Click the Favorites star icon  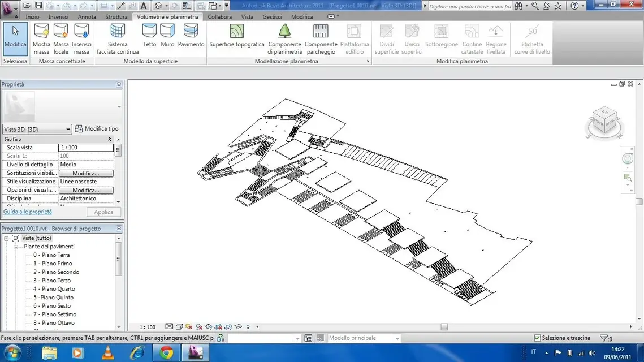pos(557,6)
